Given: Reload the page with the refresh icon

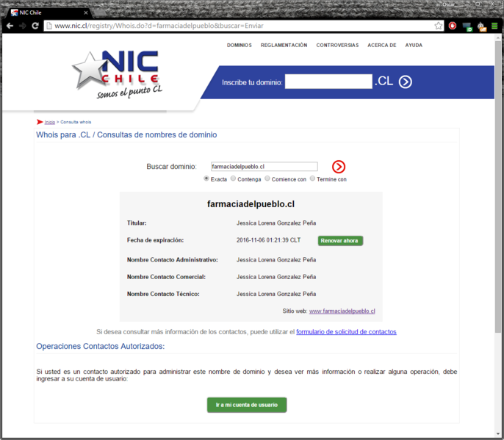Looking at the screenshot, I should click(x=35, y=26).
